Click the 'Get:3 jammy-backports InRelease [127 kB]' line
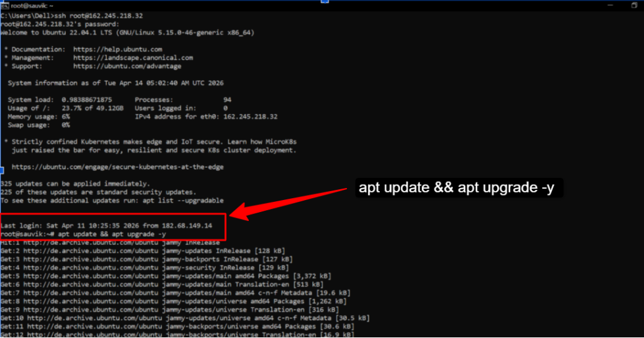This screenshot has width=644, height=338. [147, 259]
